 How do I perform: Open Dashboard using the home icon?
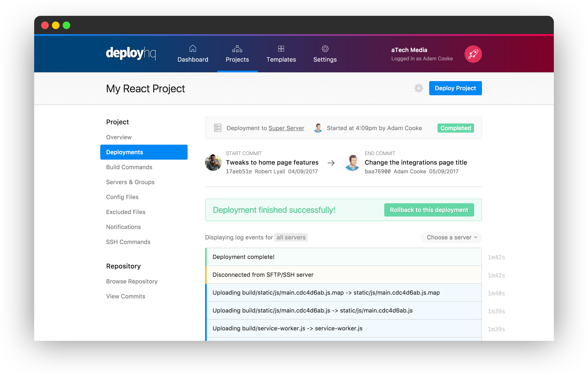pyautogui.click(x=193, y=48)
